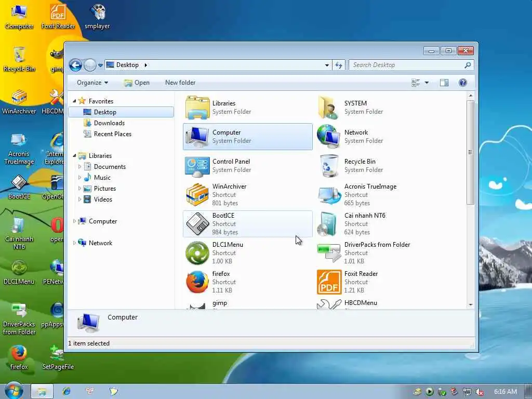The height and width of the screenshot is (399, 532).
Task: Open the Help question mark button
Action: [x=463, y=83]
